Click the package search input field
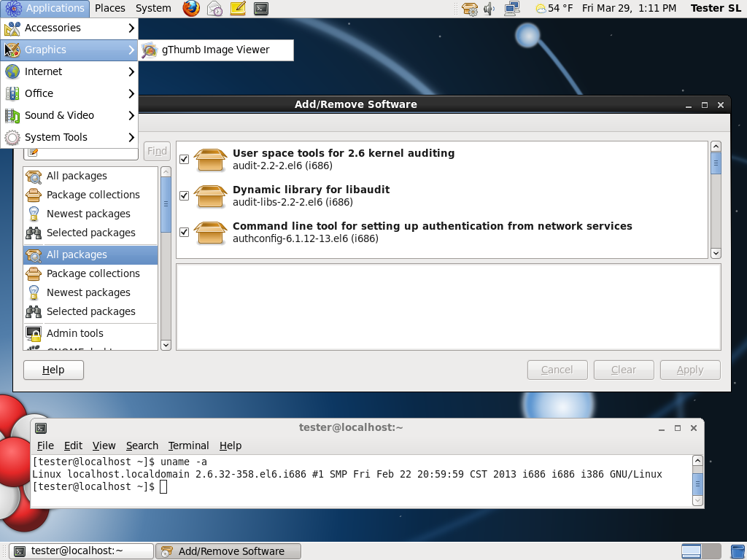The width and height of the screenshot is (747, 560). click(81, 152)
